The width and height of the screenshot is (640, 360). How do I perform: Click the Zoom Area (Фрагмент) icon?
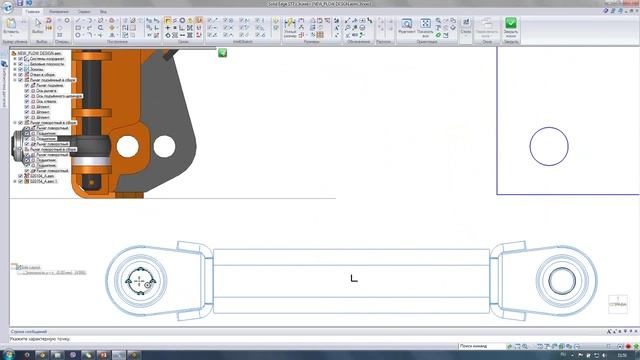[407, 23]
